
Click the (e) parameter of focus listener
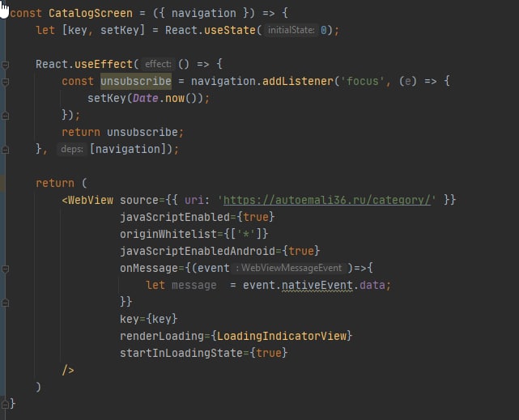click(408, 82)
